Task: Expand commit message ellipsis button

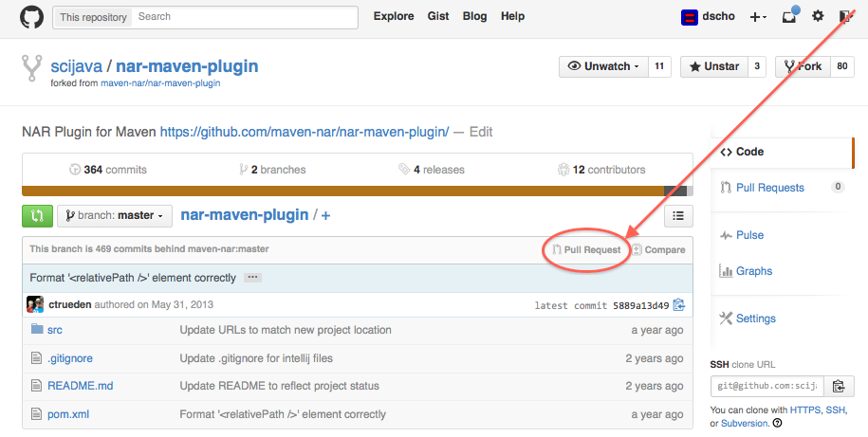Action: click(x=252, y=278)
